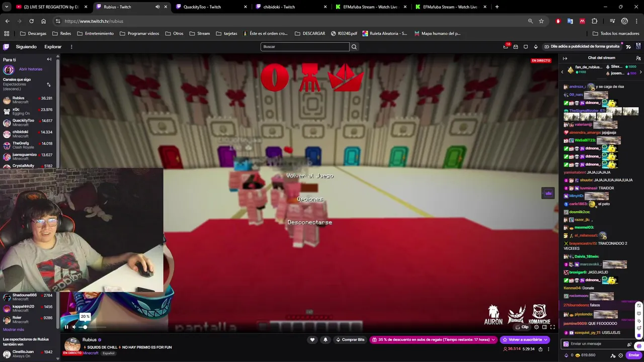Open chat settings gear icon
This screenshot has height=362, width=644.
621,355
